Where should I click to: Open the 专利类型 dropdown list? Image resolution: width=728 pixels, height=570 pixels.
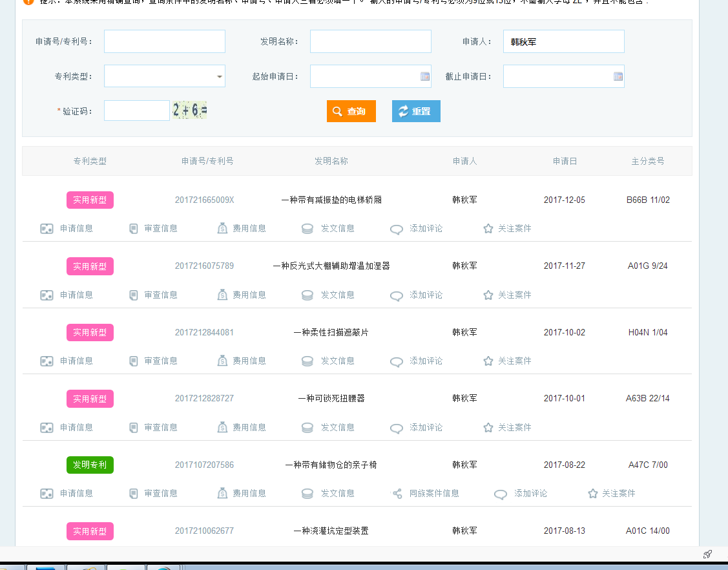[219, 76]
